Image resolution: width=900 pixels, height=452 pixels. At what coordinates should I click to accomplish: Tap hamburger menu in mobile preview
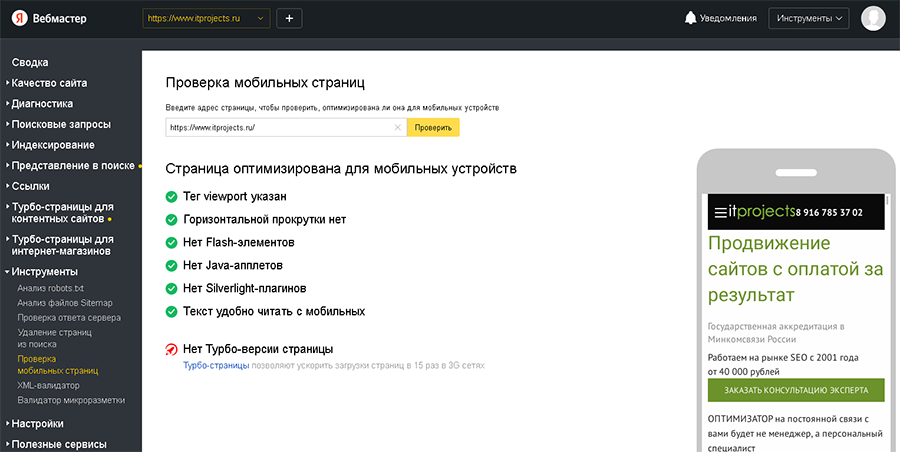click(x=720, y=213)
